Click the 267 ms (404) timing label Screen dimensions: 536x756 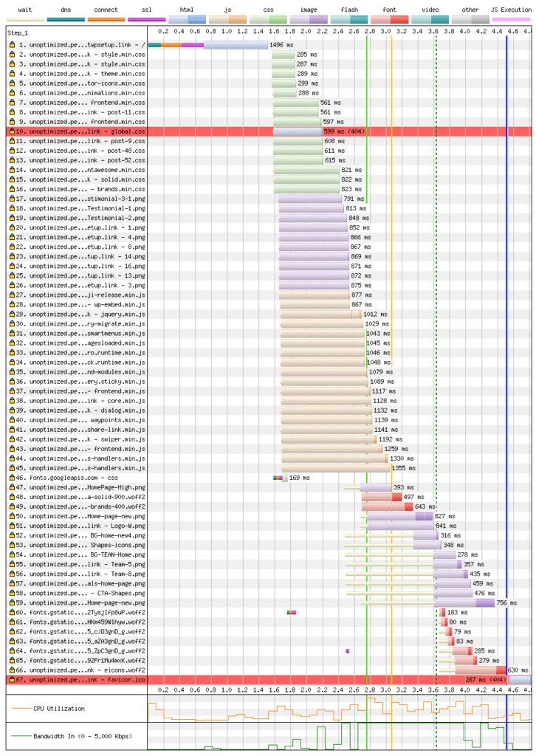pos(486,679)
